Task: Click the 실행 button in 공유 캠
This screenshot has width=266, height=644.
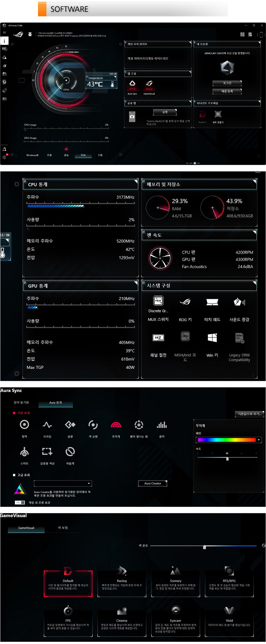Action: (x=165, y=112)
